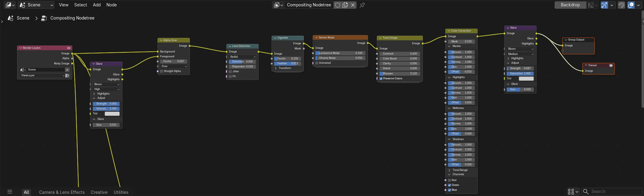
Task: Enable the Preserve Colors checkbox
Action: [381, 78]
